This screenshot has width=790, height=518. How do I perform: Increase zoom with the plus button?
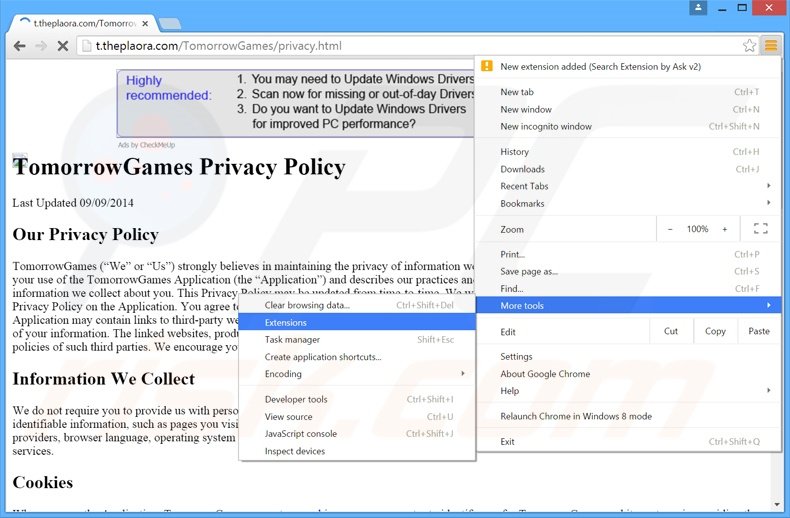725,229
